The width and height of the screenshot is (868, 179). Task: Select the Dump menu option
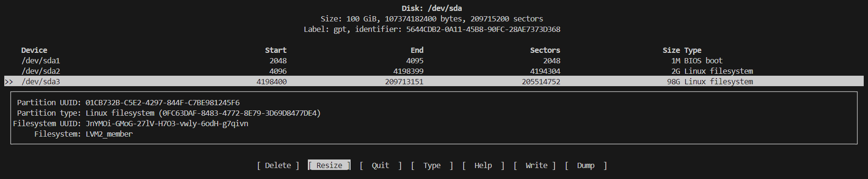[586, 165]
